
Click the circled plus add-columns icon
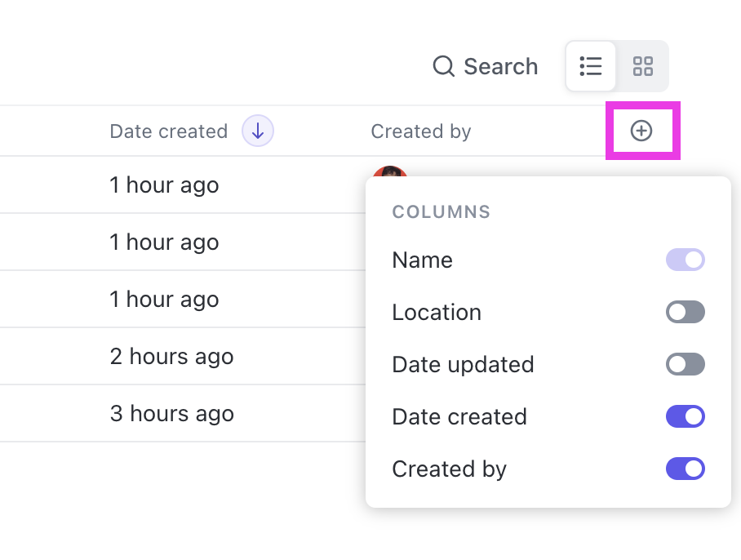pyautogui.click(x=642, y=131)
